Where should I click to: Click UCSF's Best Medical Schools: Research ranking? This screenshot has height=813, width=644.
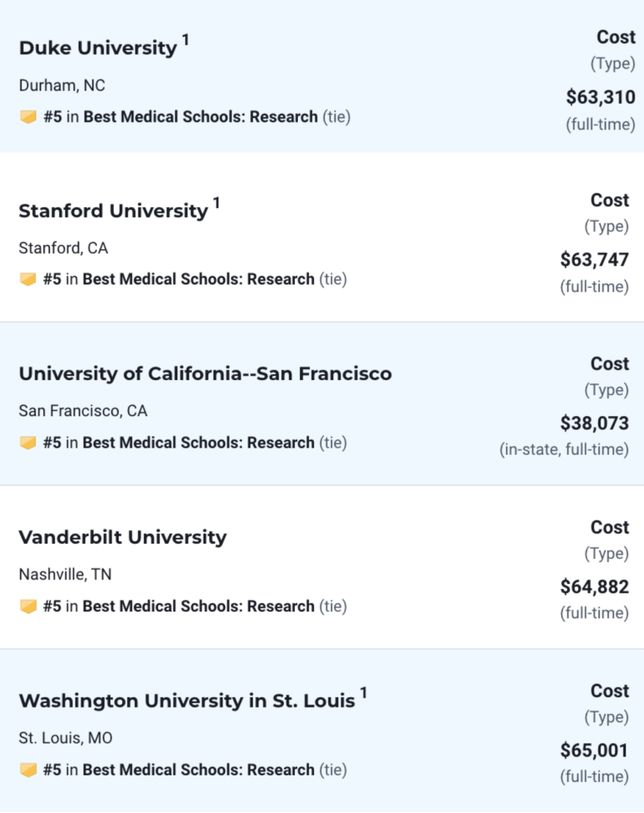click(198, 443)
